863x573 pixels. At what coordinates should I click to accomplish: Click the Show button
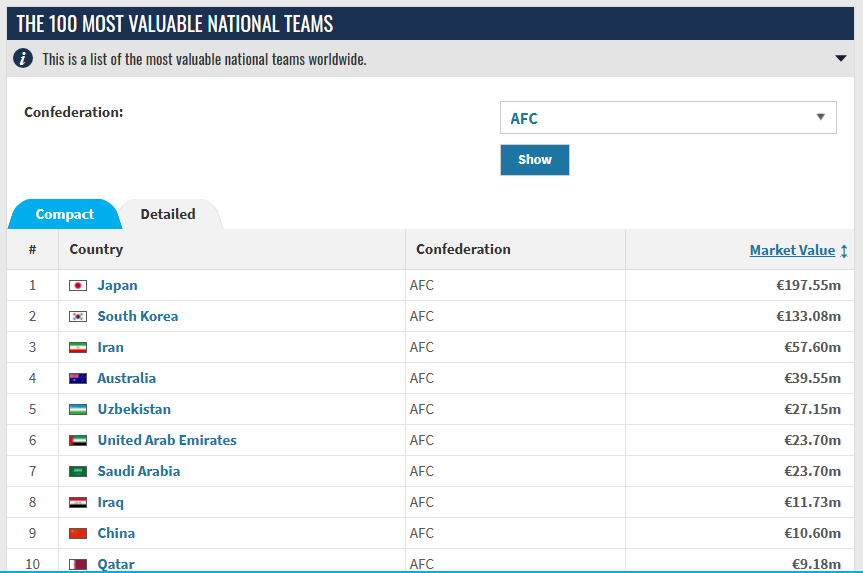tap(534, 160)
